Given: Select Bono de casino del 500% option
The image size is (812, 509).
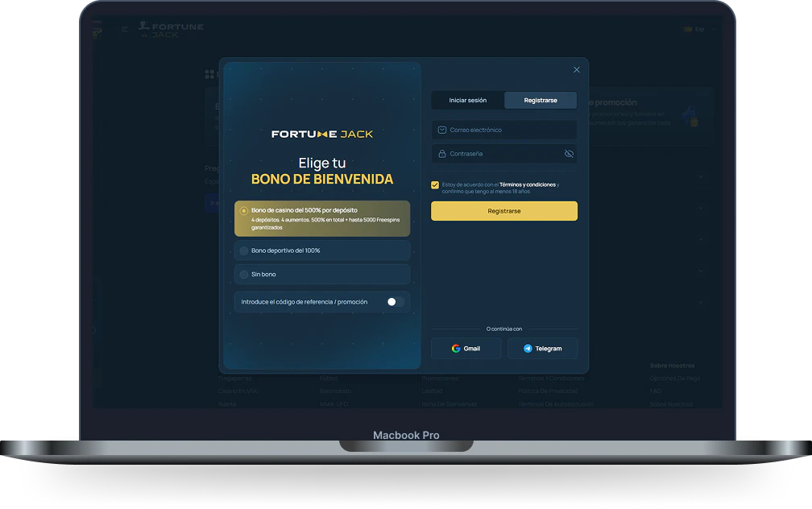Looking at the screenshot, I should 322,218.
